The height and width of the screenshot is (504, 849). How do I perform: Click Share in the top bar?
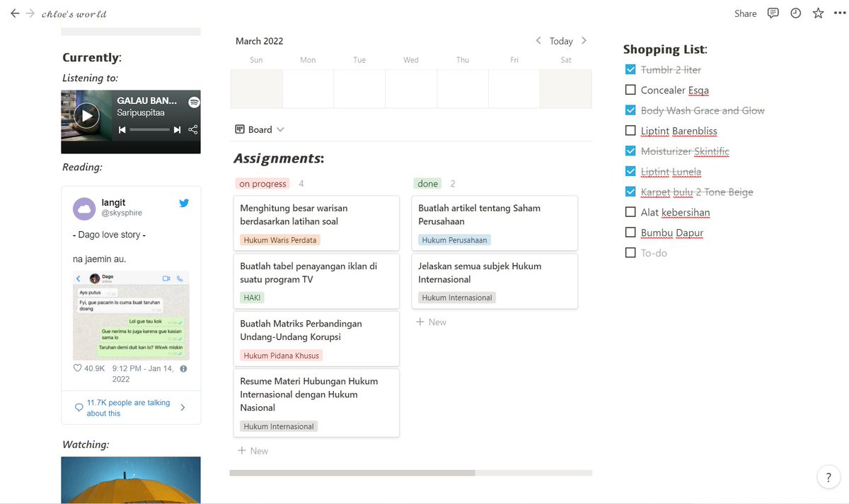click(745, 13)
